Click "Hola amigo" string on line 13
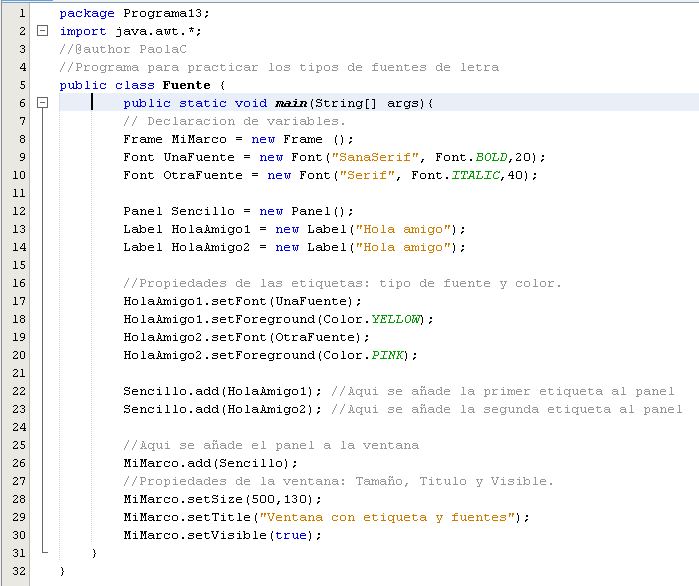 click(x=403, y=229)
